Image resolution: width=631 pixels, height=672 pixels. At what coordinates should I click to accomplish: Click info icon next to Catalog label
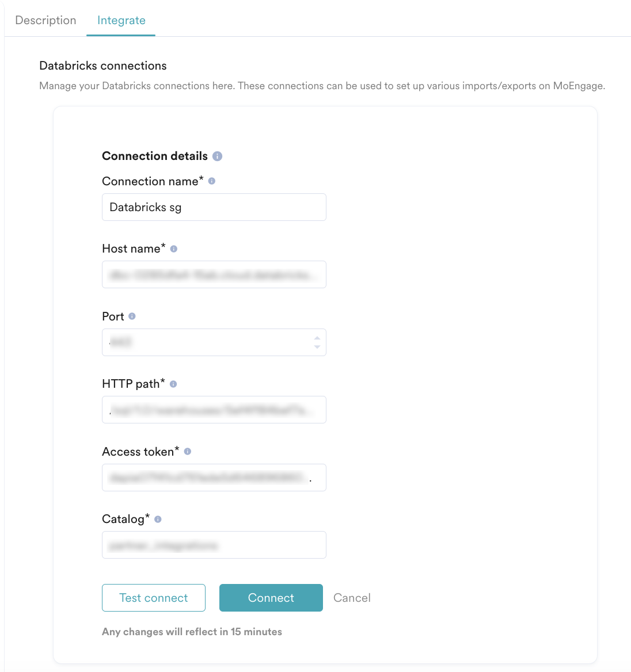[158, 519]
